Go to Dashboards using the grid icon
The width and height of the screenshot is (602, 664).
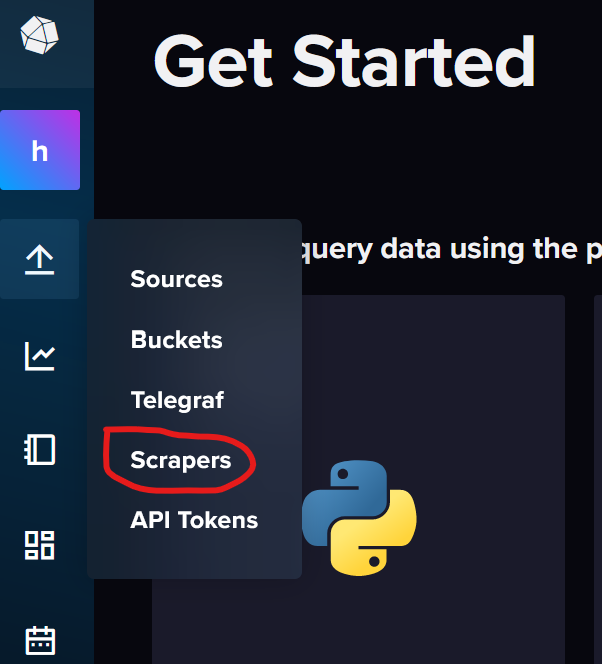coord(40,545)
